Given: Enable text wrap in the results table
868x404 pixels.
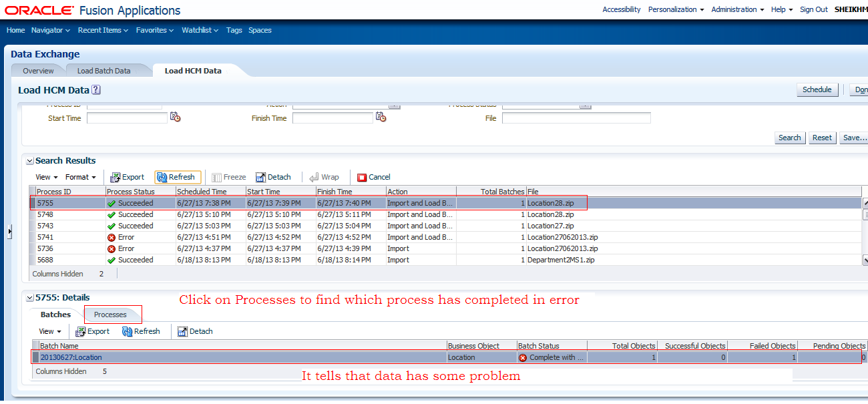Looking at the screenshot, I should tap(325, 177).
